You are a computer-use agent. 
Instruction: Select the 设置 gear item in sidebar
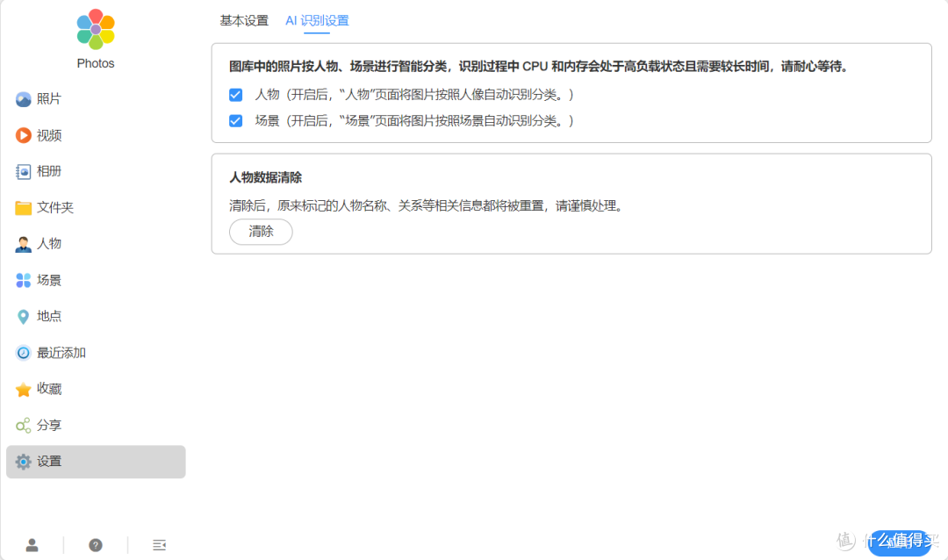pos(96,462)
